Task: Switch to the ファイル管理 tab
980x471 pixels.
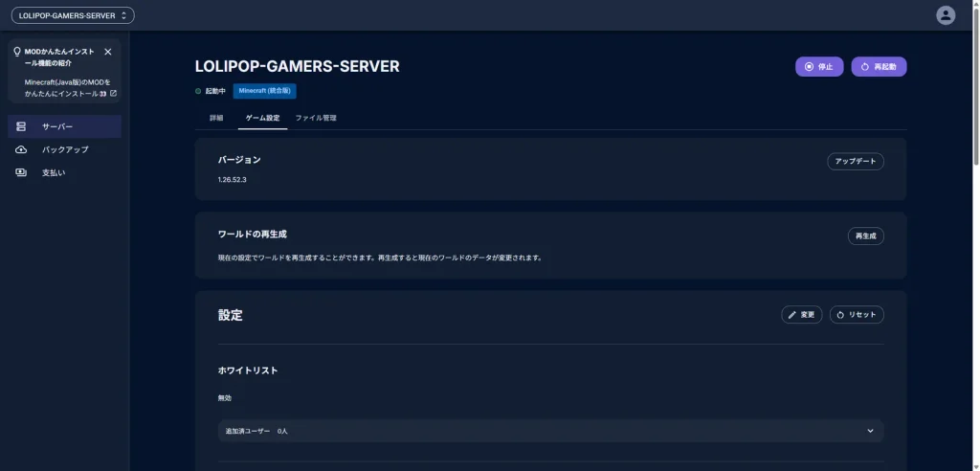Action: click(316, 118)
